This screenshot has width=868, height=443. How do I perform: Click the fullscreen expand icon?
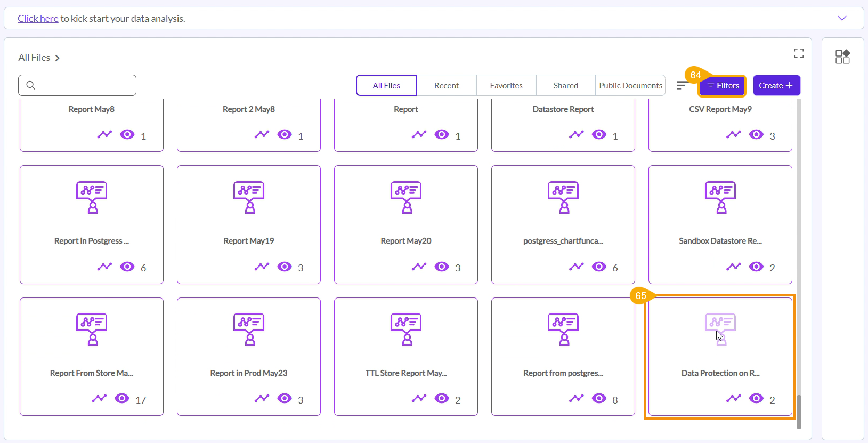pos(798,53)
